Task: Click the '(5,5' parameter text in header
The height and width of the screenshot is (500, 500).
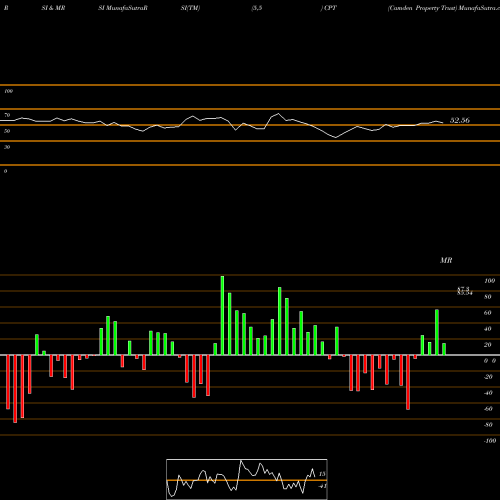Action: [x=257, y=8]
